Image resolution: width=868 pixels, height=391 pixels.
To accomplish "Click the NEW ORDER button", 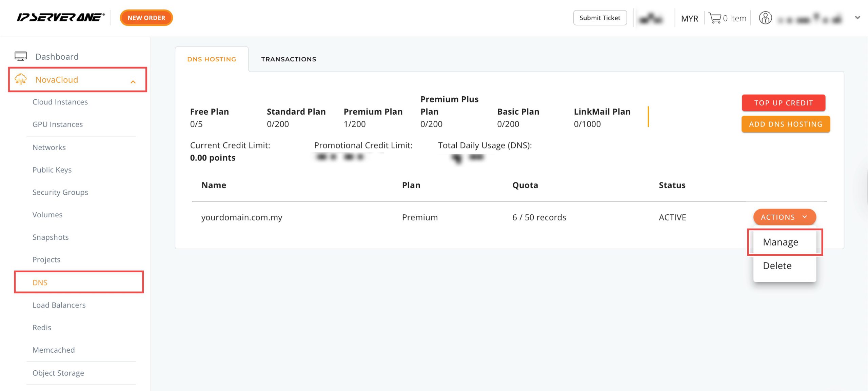I will click(x=146, y=18).
